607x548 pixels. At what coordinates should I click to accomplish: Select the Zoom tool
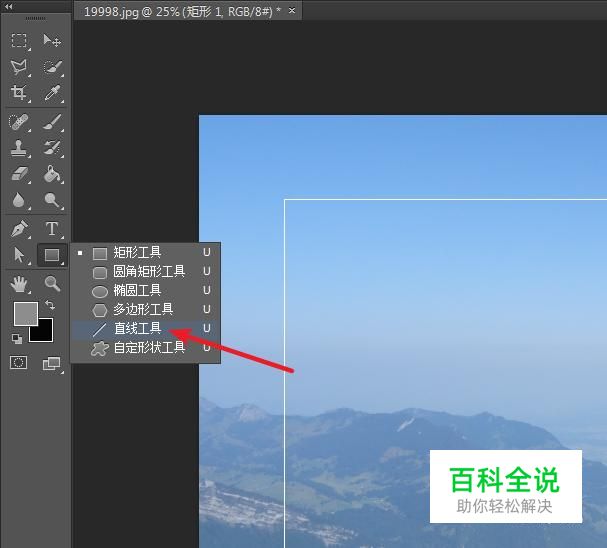51,284
